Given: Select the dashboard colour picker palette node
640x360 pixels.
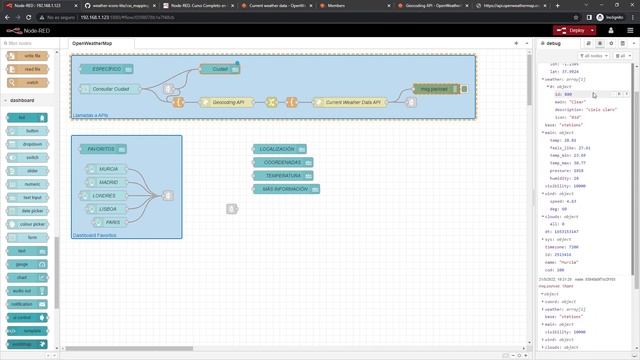Looking at the screenshot, I should tap(28, 224).
